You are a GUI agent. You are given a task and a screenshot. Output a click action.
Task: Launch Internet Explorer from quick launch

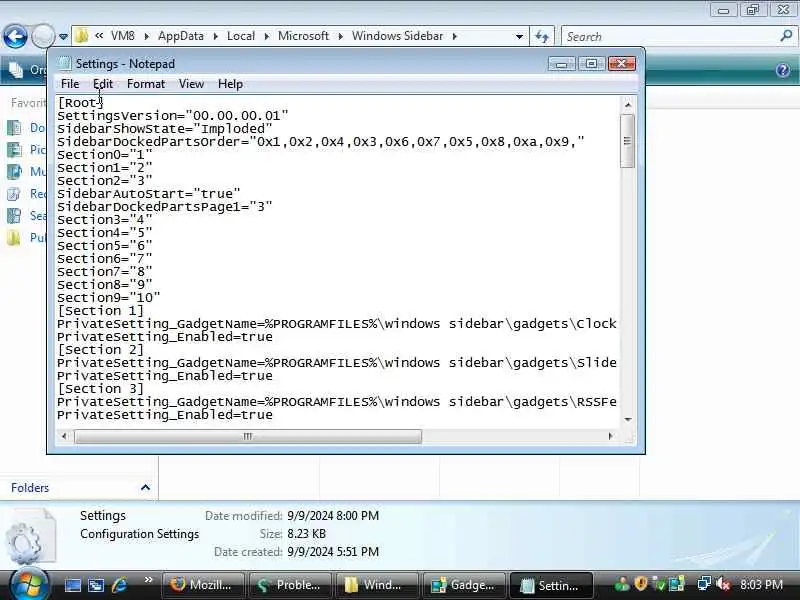coord(120,585)
